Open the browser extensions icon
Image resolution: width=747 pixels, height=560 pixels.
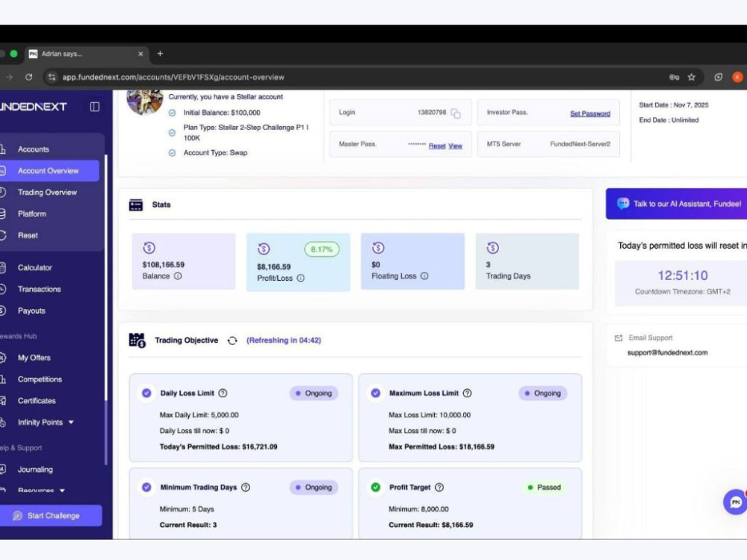click(x=719, y=77)
